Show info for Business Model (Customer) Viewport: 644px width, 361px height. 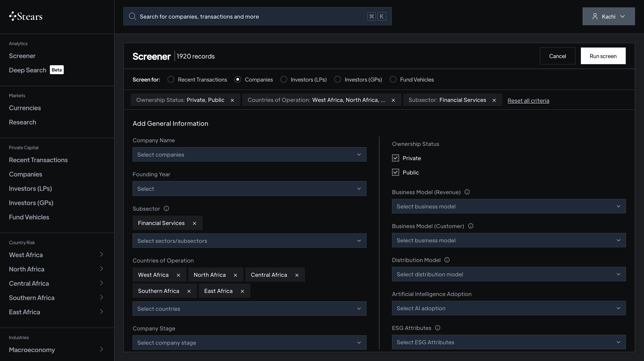[470, 226]
